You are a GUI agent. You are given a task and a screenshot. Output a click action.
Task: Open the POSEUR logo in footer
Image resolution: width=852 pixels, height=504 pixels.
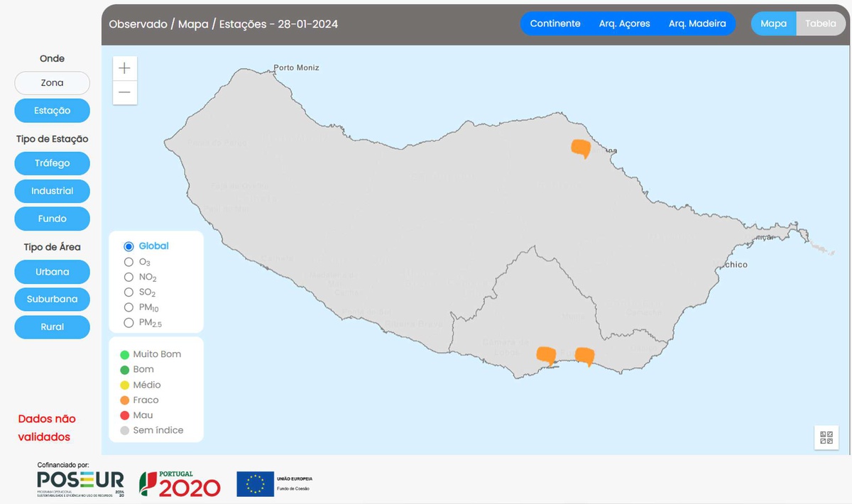[x=80, y=482]
